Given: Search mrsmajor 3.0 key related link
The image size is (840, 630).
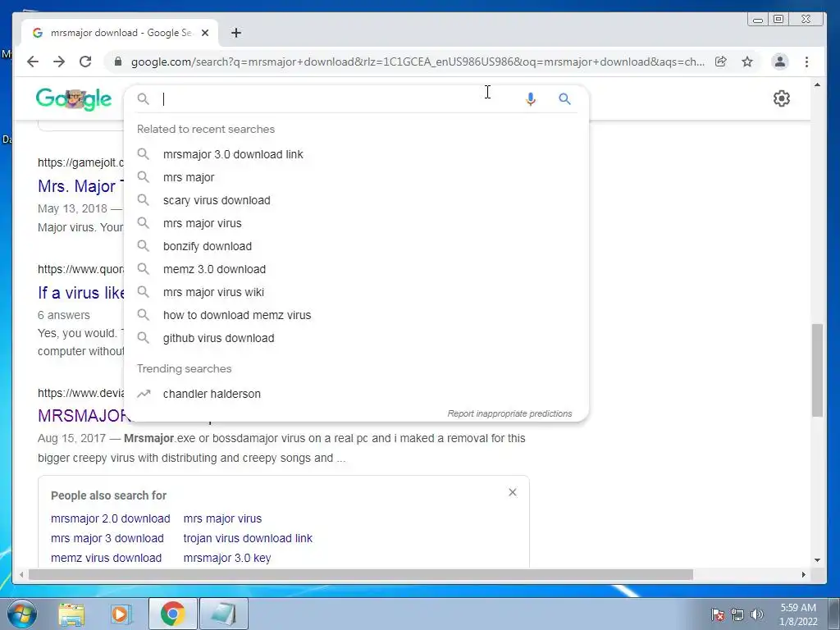Looking at the screenshot, I should [x=227, y=558].
